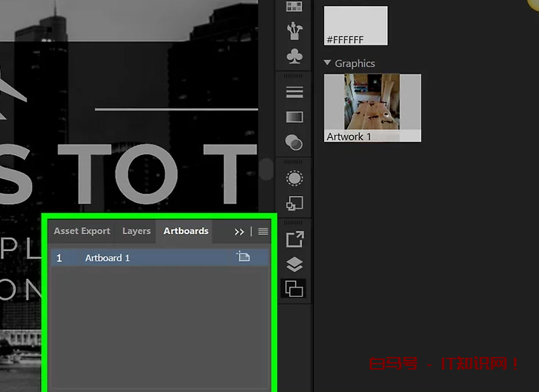Open the Transparency panel icon
The image size is (539, 392).
[x=294, y=142]
